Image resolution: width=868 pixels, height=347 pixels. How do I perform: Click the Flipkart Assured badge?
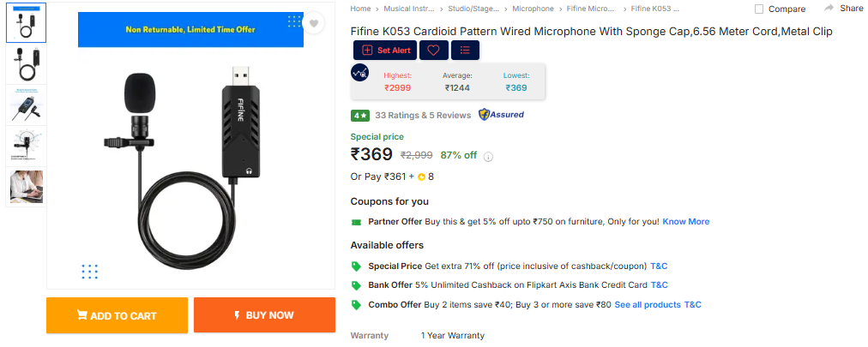[501, 115]
